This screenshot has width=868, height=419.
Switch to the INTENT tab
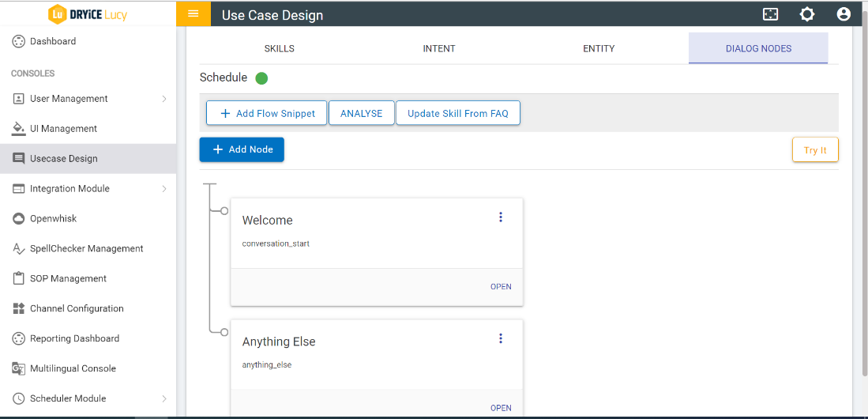[x=439, y=48]
